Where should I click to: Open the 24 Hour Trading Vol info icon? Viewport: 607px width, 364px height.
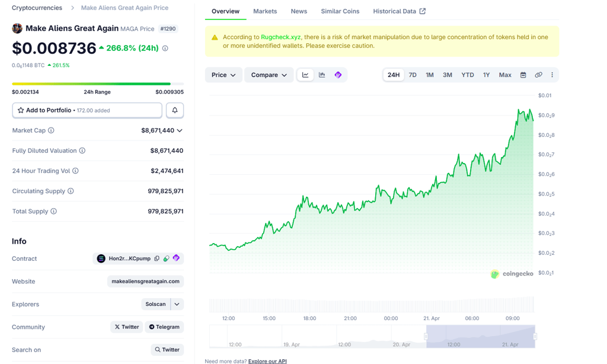click(75, 171)
